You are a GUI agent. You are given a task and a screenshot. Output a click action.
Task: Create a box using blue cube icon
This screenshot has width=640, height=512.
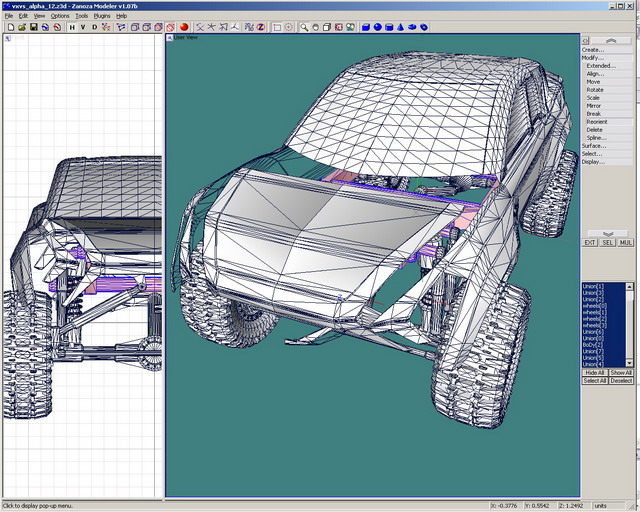[x=365, y=27]
